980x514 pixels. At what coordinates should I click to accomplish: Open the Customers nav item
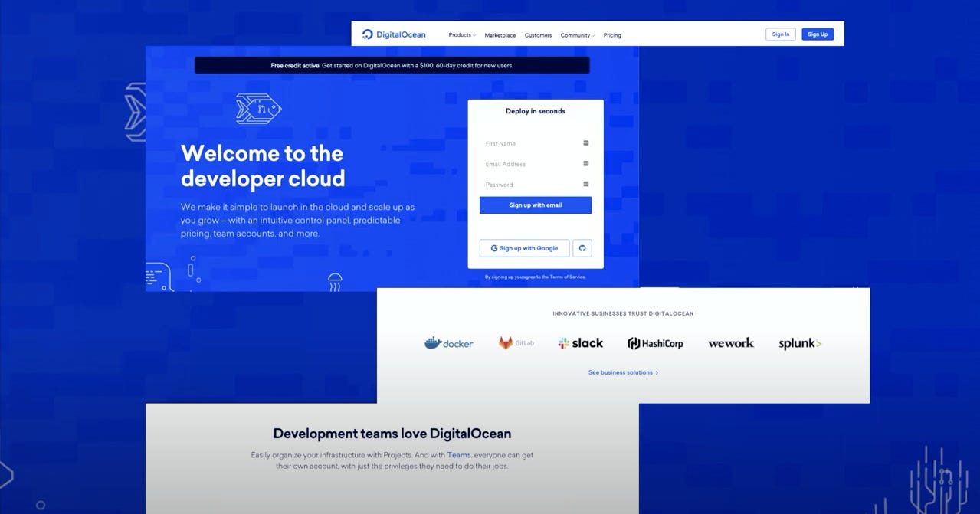click(x=538, y=35)
